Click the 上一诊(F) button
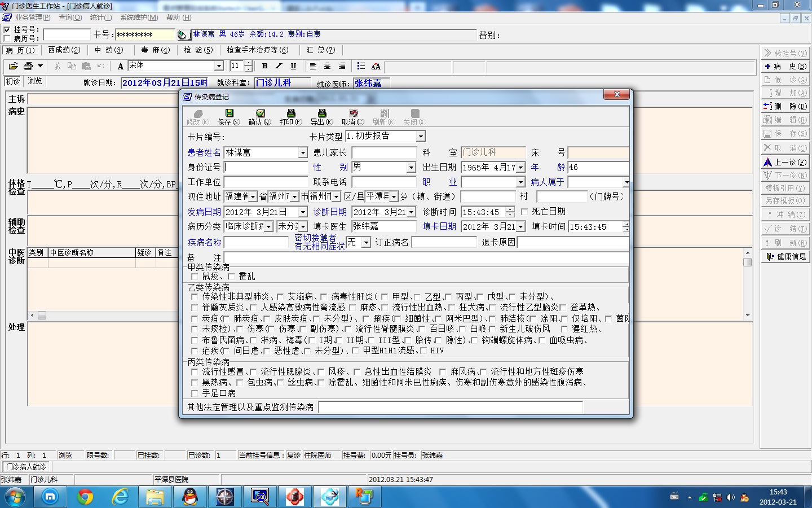Image resolution: width=812 pixels, height=508 pixels. [785, 162]
